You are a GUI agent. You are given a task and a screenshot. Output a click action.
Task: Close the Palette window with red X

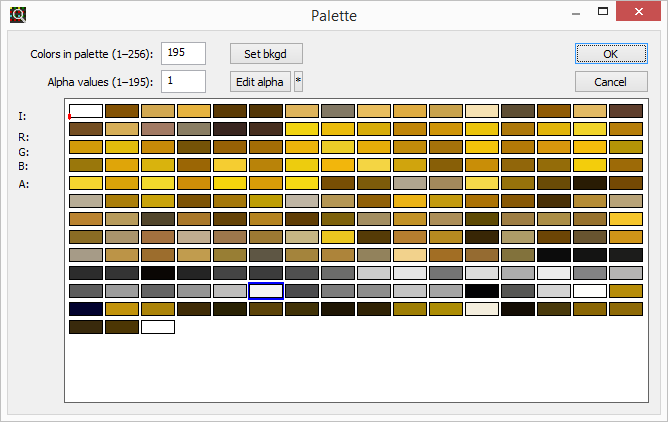[x=639, y=11]
